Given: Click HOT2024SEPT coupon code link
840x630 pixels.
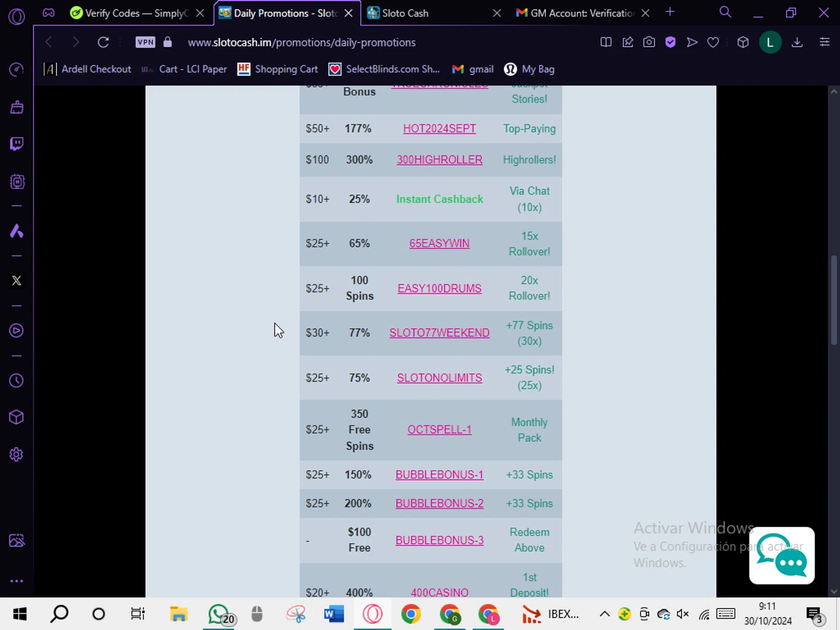Looking at the screenshot, I should pyautogui.click(x=440, y=129).
